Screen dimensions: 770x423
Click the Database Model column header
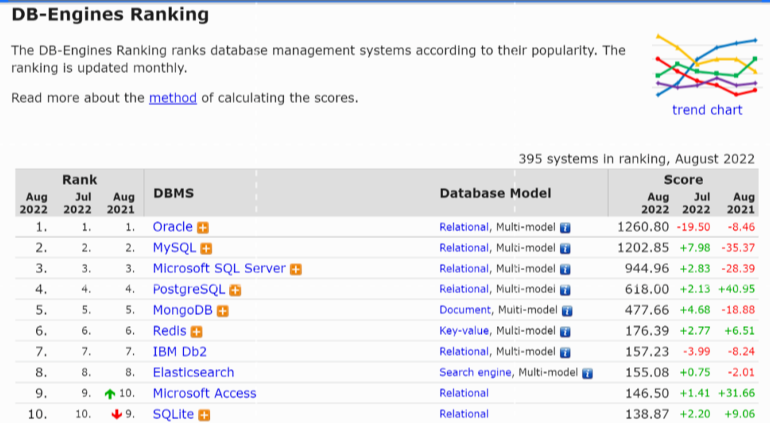(x=495, y=193)
